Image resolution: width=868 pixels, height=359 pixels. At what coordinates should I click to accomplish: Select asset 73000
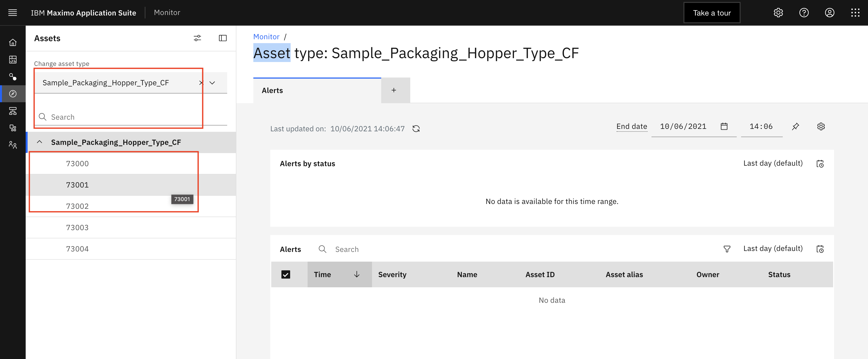[131, 164]
